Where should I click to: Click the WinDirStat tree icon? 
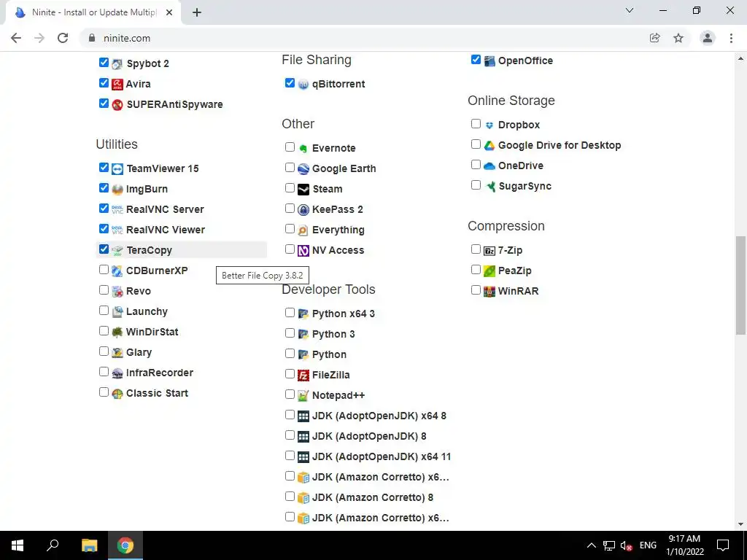point(117,332)
